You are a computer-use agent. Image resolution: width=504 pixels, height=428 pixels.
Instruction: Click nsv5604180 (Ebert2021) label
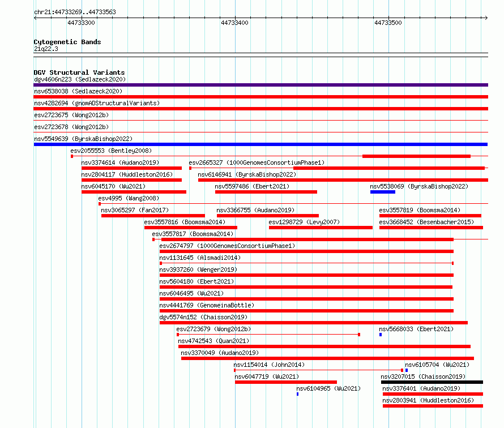click(x=197, y=281)
